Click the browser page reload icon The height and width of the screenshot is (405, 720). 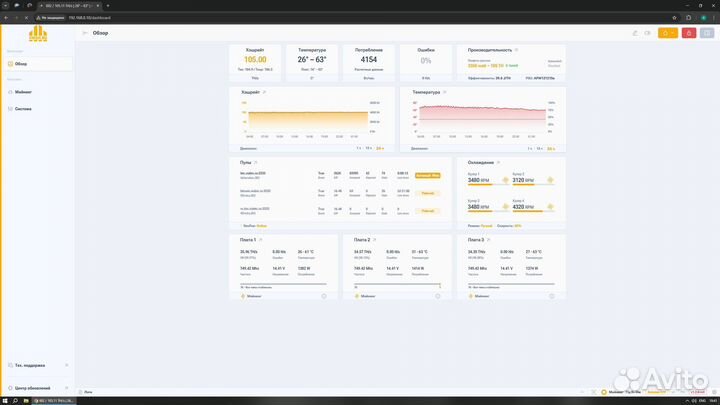pos(26,18)
